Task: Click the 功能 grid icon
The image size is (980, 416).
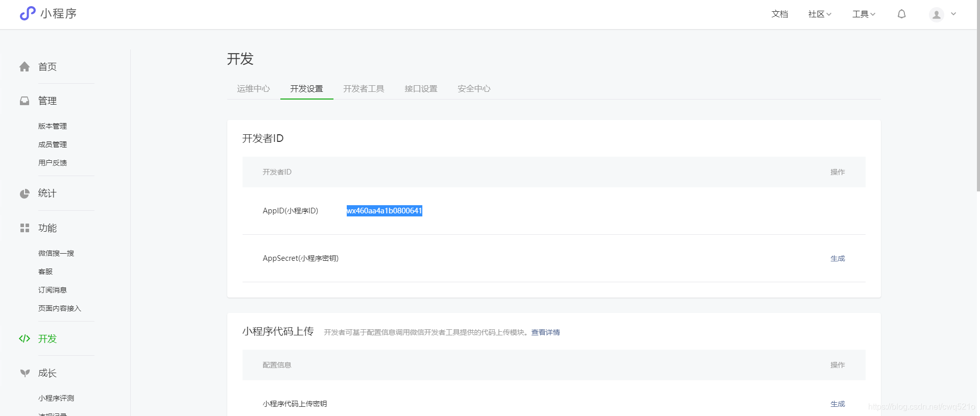Action: tap(25, 228)
